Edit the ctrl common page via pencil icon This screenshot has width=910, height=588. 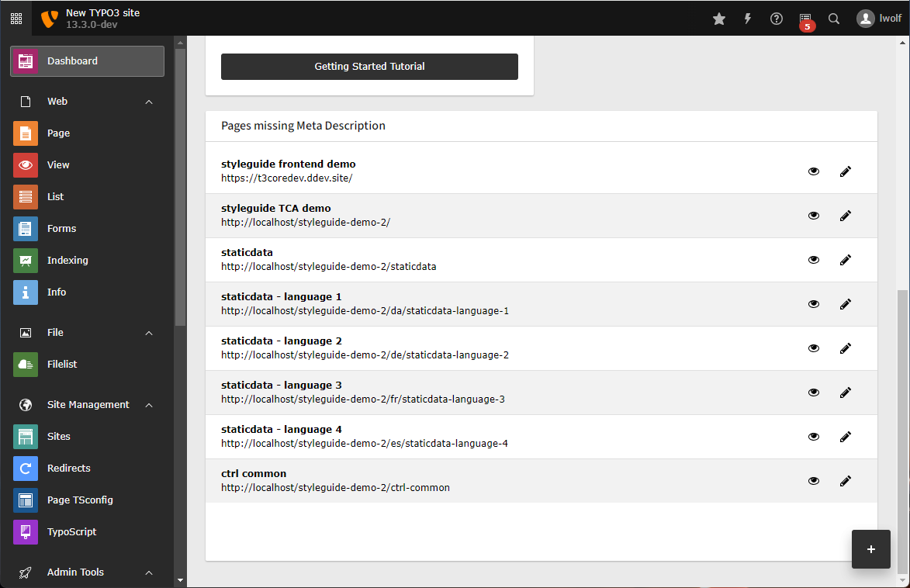point(846,481)
